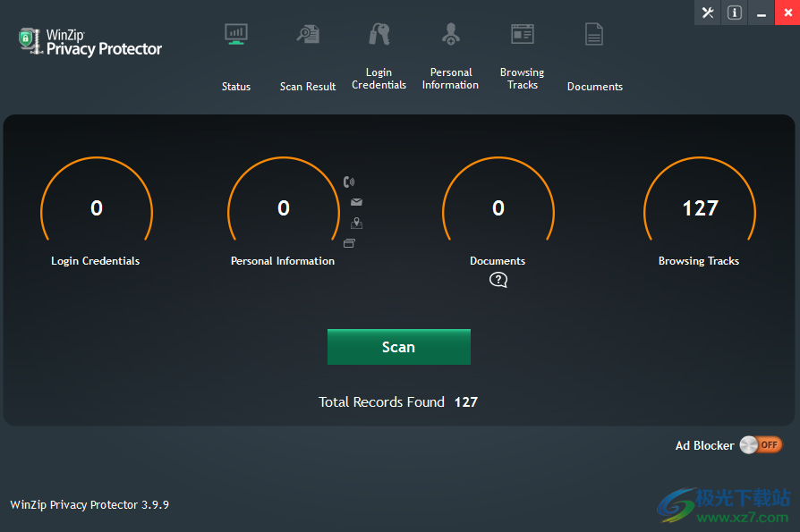Click the Personal Information gauge showing 0

tap(284, 199)
